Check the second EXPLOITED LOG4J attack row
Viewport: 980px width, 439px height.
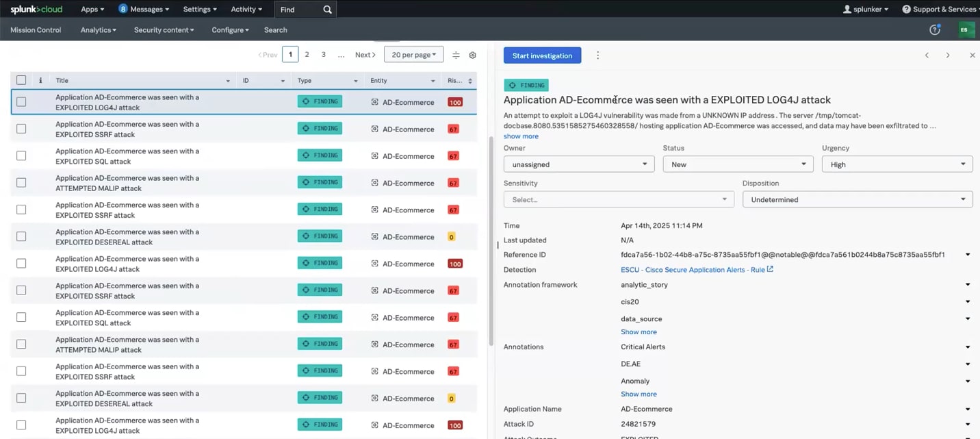(21, 264)
